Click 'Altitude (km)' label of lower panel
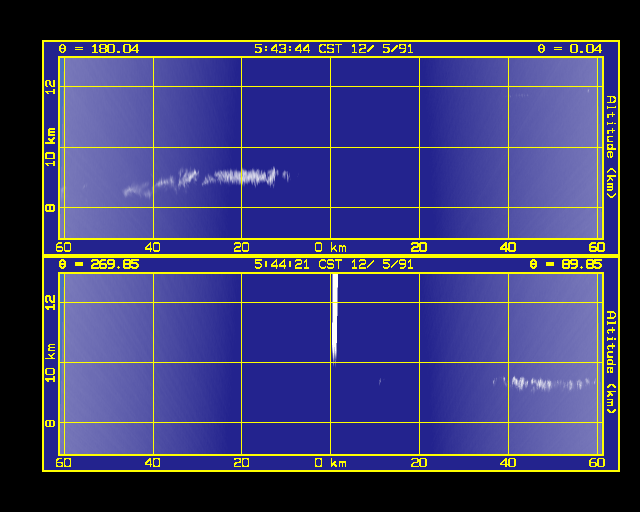The height and width of the screenshot is (512, 640). tap(610, 363)
